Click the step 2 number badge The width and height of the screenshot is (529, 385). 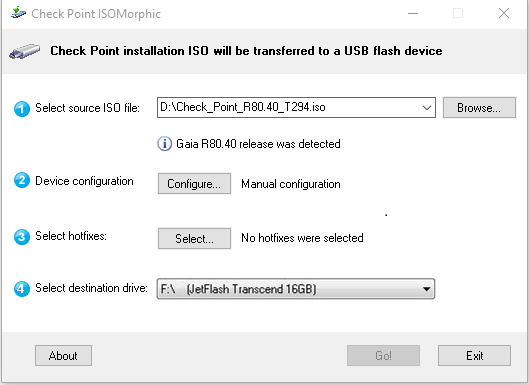point(22,180)
